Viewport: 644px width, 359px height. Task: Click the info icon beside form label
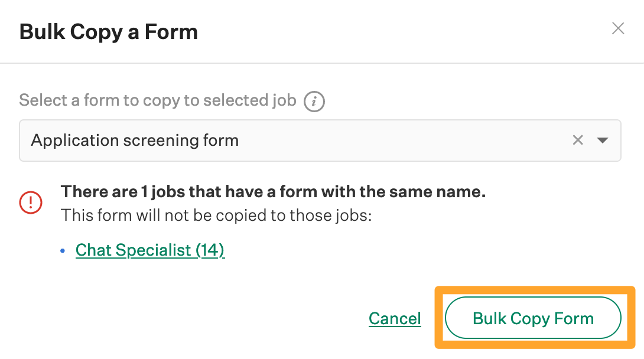click(314, 102)
